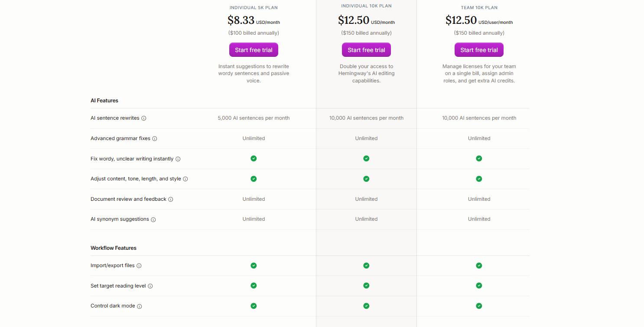Click Individual 10K '10,000 AI sentences per month' cell
Screen dimensions: 644x327
[366, 118]
